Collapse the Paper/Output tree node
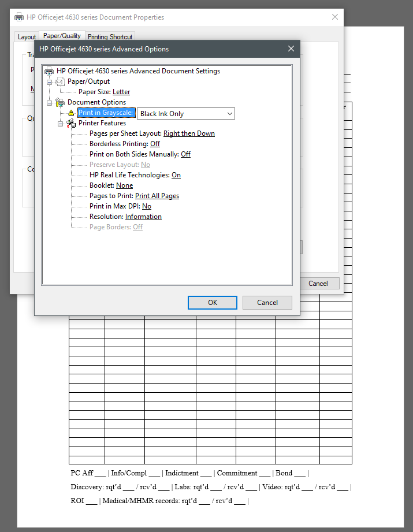413x532 pixels. click(50, 81)
